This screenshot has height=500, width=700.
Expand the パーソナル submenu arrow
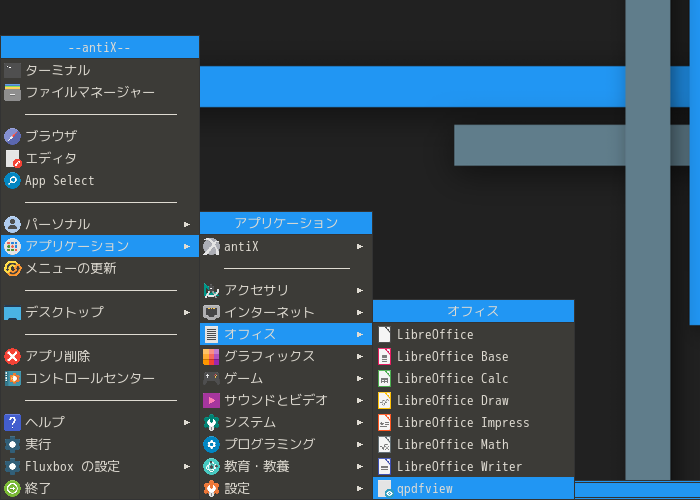[187, 224]
